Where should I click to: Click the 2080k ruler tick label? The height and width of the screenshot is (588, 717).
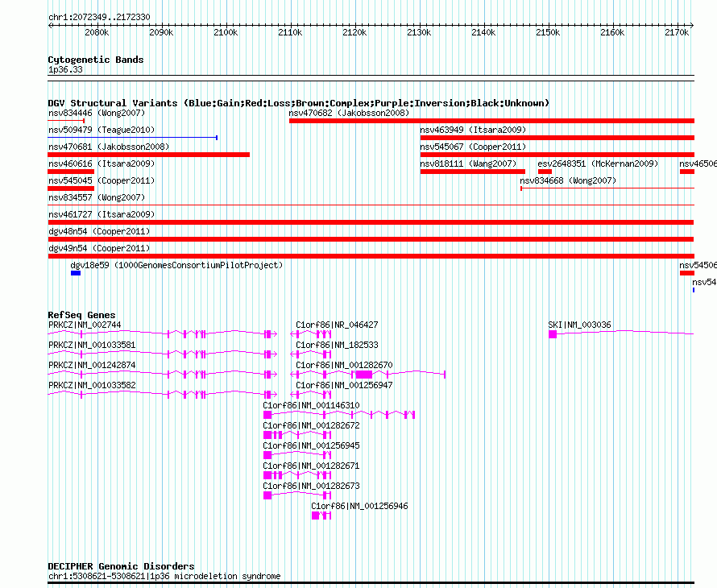click(97, 32)
